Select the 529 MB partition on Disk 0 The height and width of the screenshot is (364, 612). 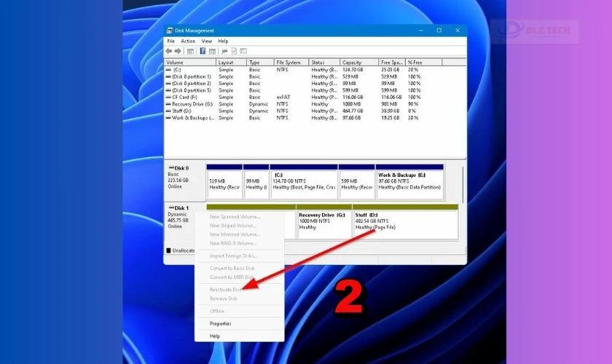coord(224,182)
